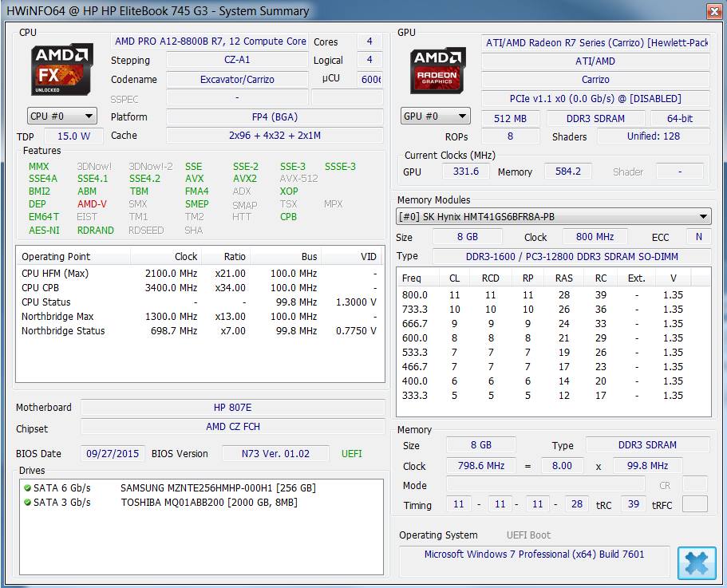Click the AES-NI feature label
The image size is (727, 588).
[x=44, y=231]
